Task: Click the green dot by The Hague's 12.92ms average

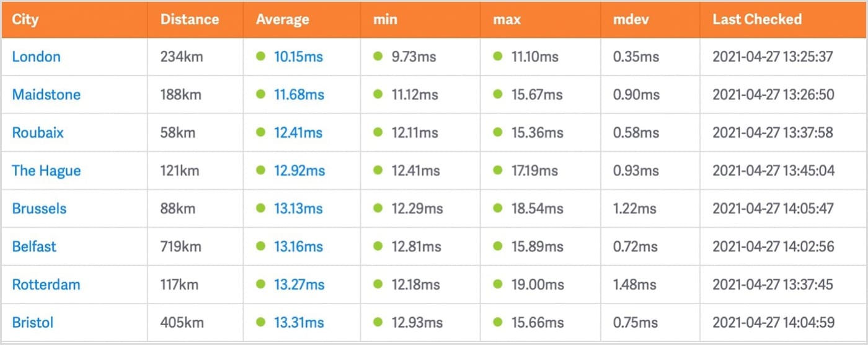Action: point(260,170)
